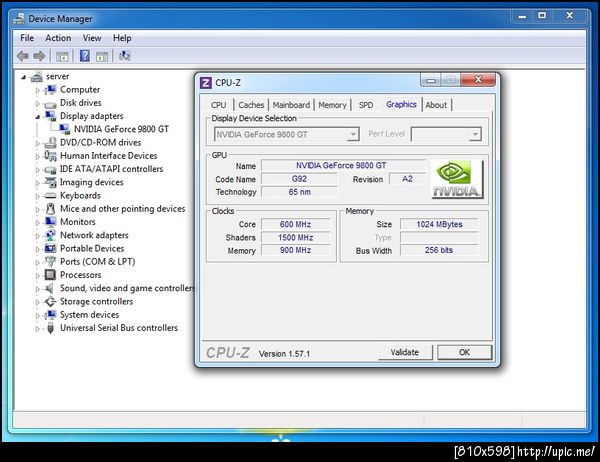
Task: Expand the Network adapters node
Action: 38,236
